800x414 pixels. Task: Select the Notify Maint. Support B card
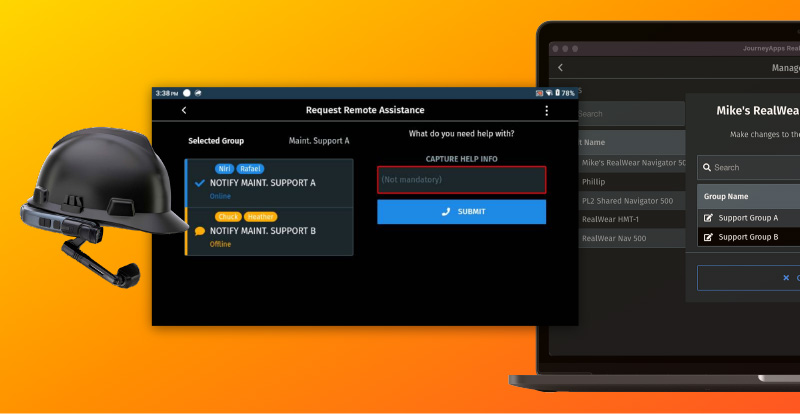tap(269, 231)
